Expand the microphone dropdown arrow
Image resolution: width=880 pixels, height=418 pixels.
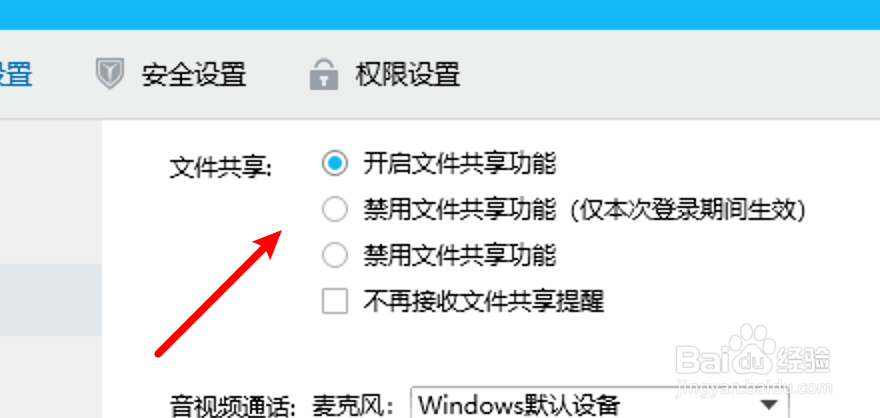point(770,404)
